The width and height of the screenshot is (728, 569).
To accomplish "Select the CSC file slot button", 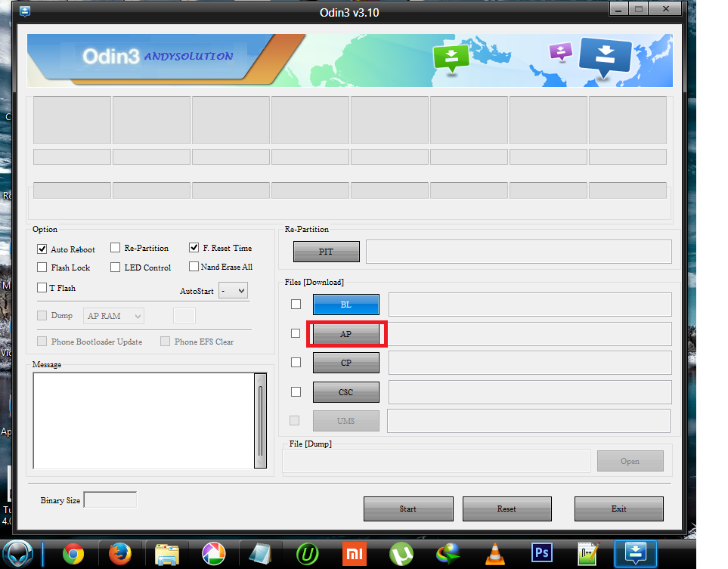I will pyautogui.click(x=345, y=391).
